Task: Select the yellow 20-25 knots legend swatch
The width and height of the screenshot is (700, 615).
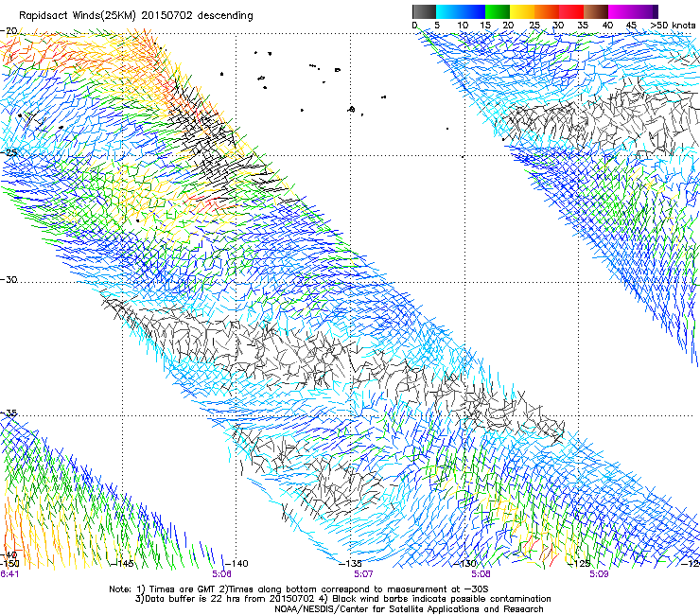Action: pos(522,11)
